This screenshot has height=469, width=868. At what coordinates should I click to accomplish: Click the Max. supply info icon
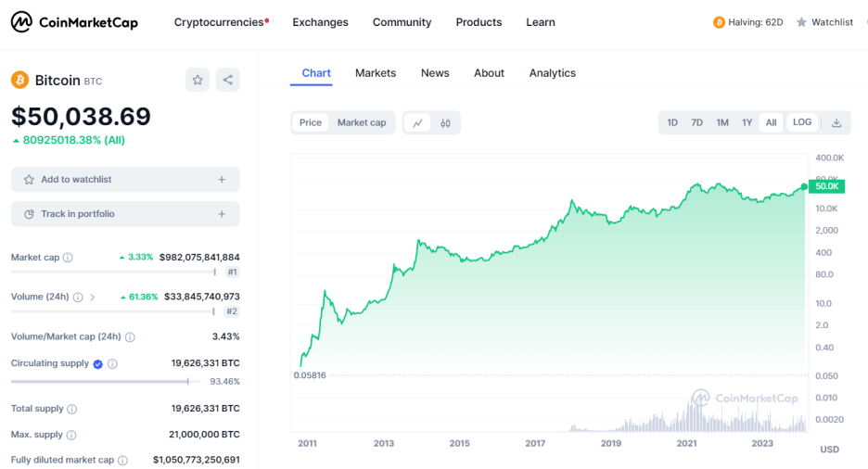coord(71,435)
